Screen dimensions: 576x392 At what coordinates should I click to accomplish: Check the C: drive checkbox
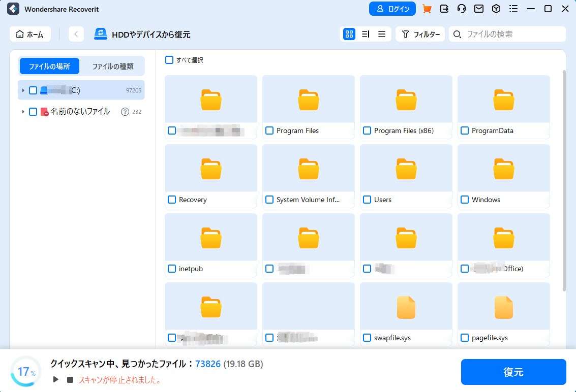coord(33,90)
